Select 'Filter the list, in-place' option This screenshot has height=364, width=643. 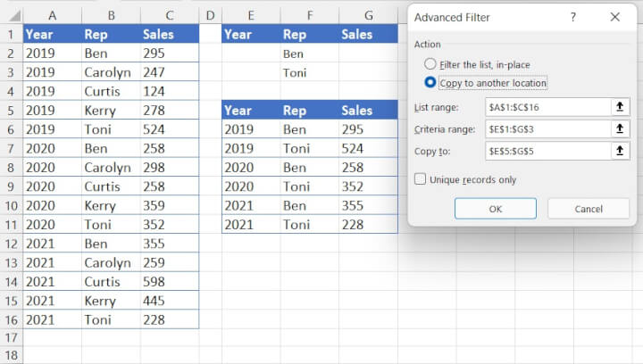pyautogui.click(x=431, y=64)
